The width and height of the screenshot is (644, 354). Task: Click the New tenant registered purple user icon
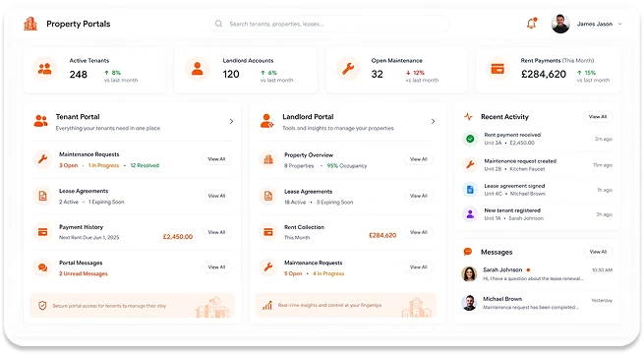coord(470,214)
